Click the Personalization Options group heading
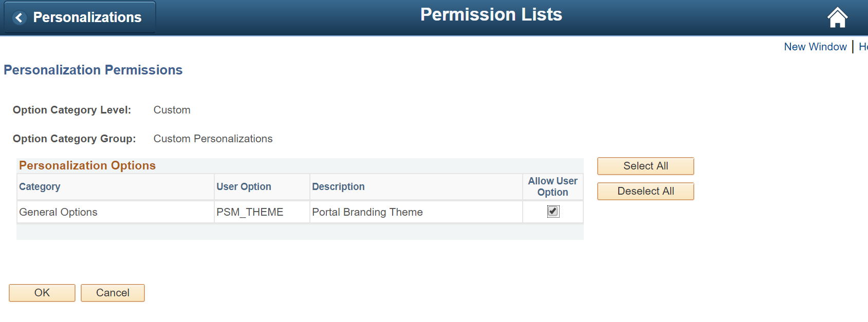The width and height of the screenshot is (868, 322). point(87,165)
